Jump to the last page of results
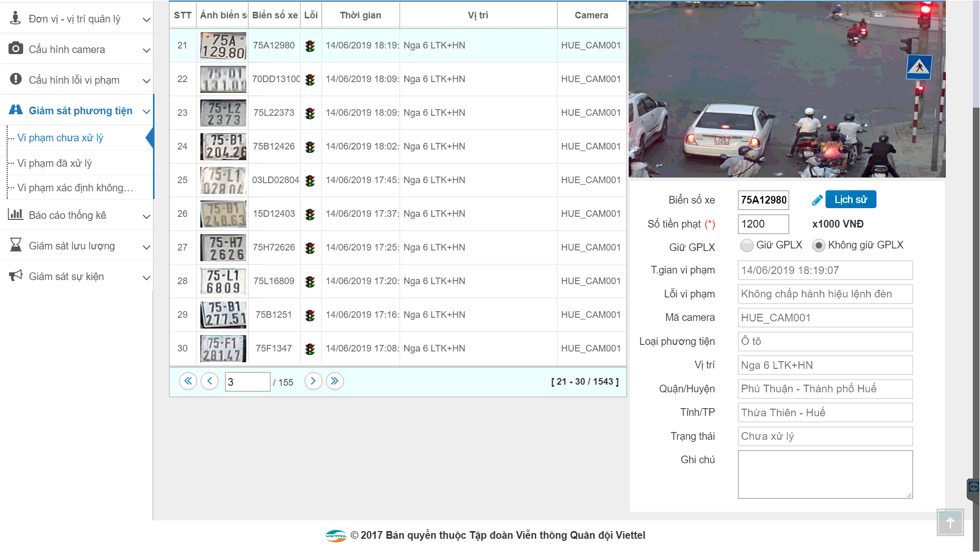 coord(334,381)
